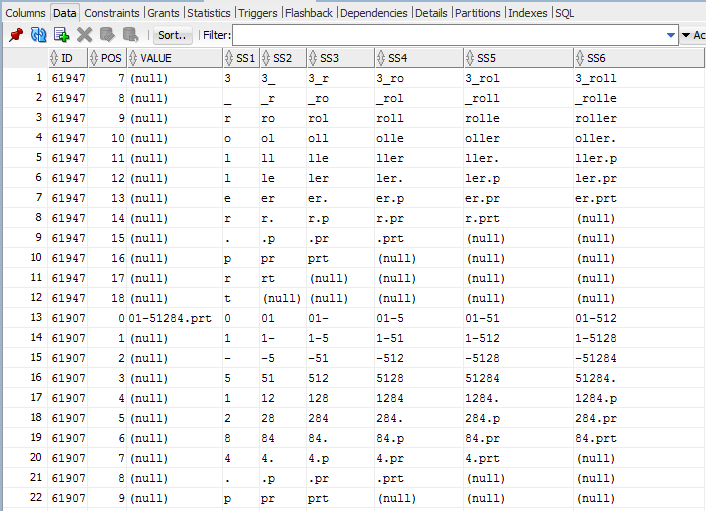Open the Filter history dropdown arrow

click(671, 35)
